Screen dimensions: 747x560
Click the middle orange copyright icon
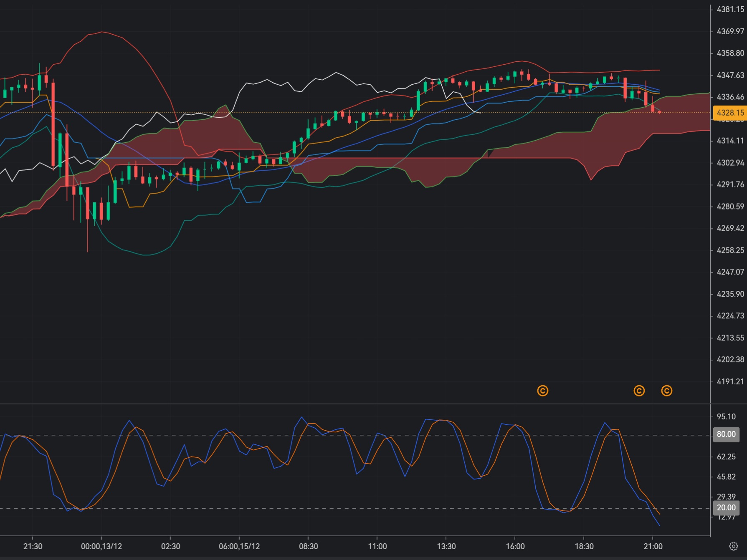639,391
